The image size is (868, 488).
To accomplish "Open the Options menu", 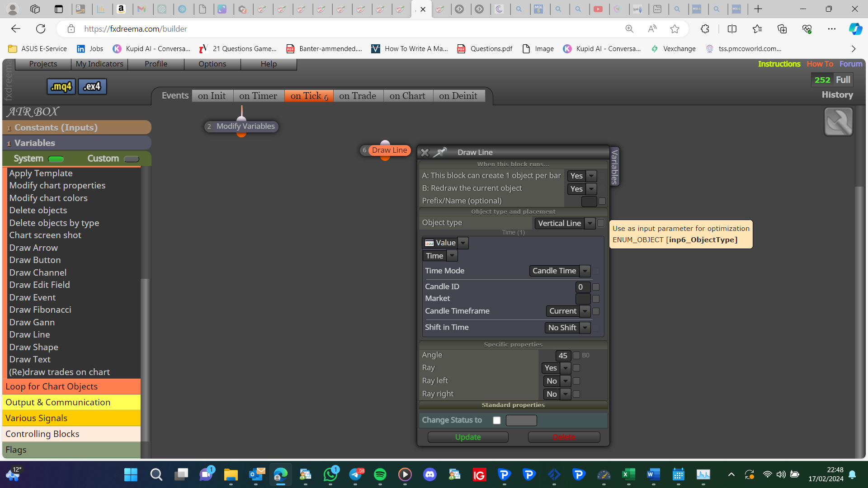I will click(x=212, y=64).
